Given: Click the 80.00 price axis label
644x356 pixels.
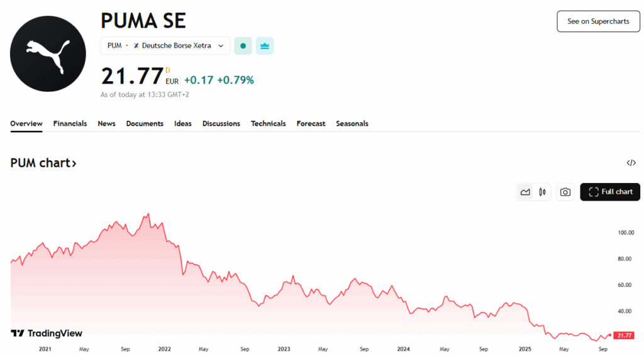Looking at the screenshot, I should pyautogui.click(x=625, y=259).
